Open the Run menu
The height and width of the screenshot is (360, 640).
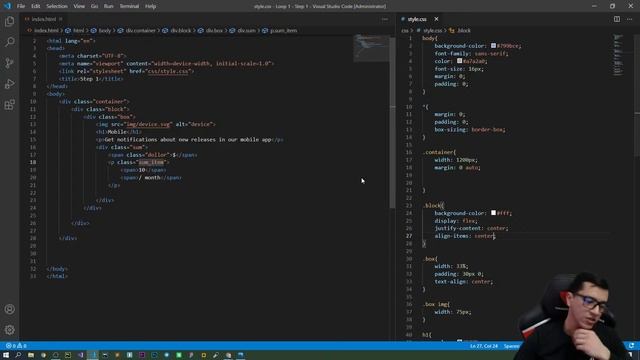109,6
